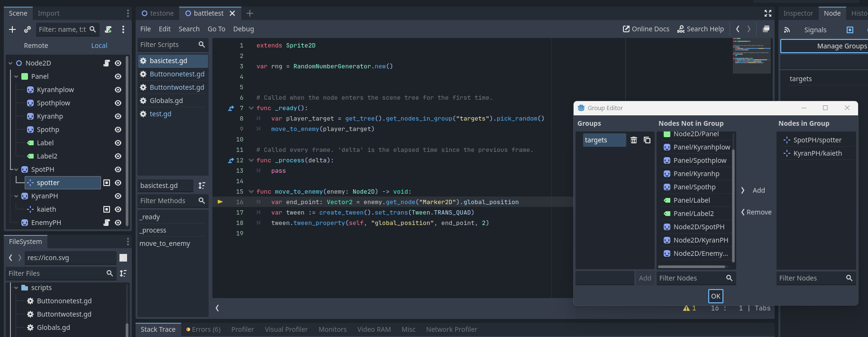This screenshot has width=868, height=337.
Task: Collapse the scripts folder in FileSystem
Action: [x=16, y=288]
